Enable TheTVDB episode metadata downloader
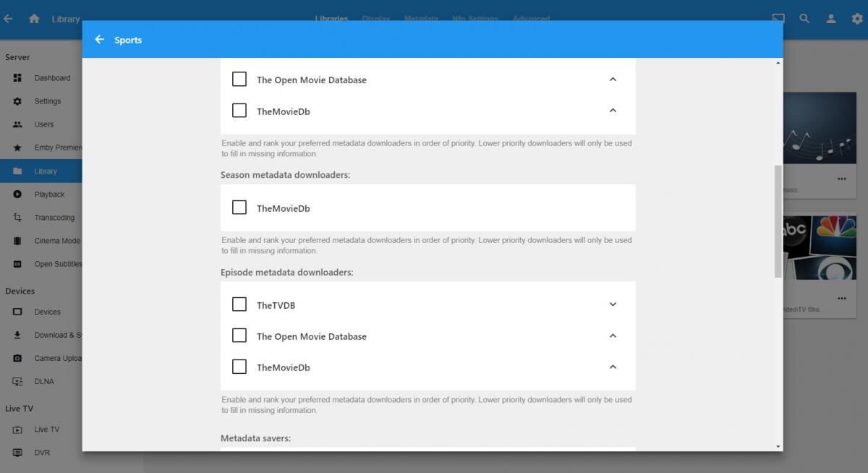Viewport: 868px width, 473px height. pyautogui.click(x=239, y=304)
